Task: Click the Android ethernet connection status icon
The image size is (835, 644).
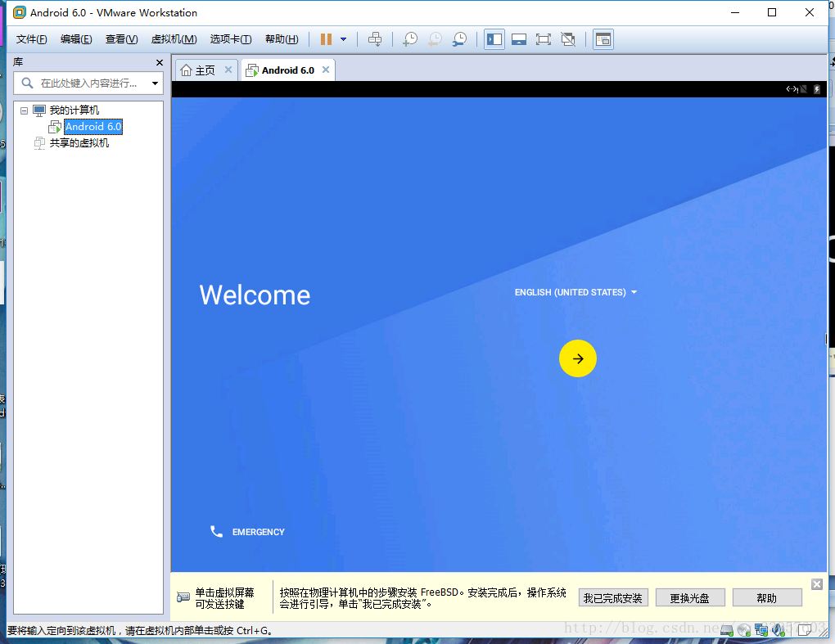Action: (792, 89)
